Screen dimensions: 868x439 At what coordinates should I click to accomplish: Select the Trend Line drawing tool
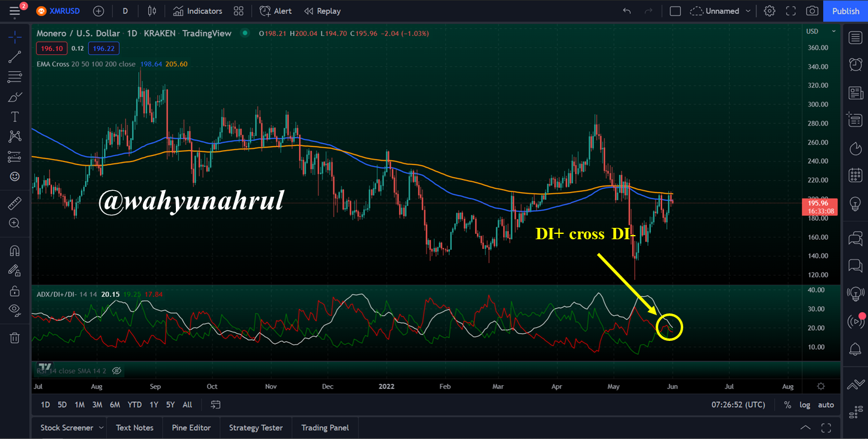coord(15,57)
